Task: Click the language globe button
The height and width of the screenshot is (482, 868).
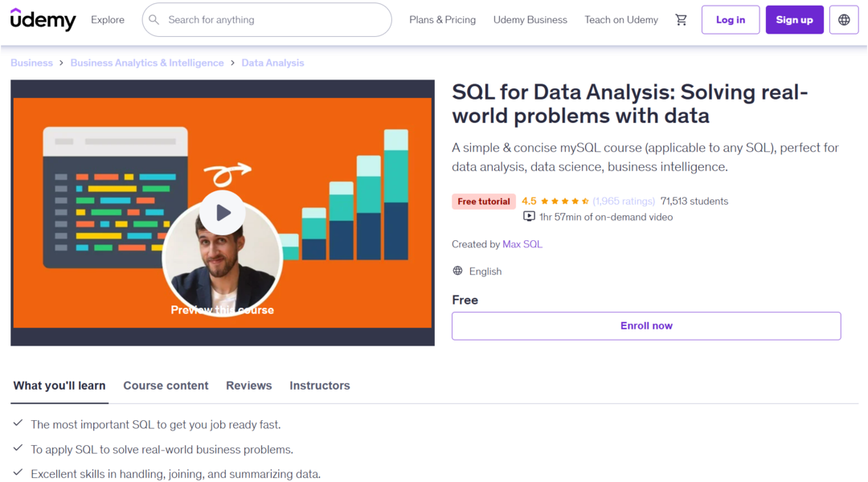Action: (844, 20)
